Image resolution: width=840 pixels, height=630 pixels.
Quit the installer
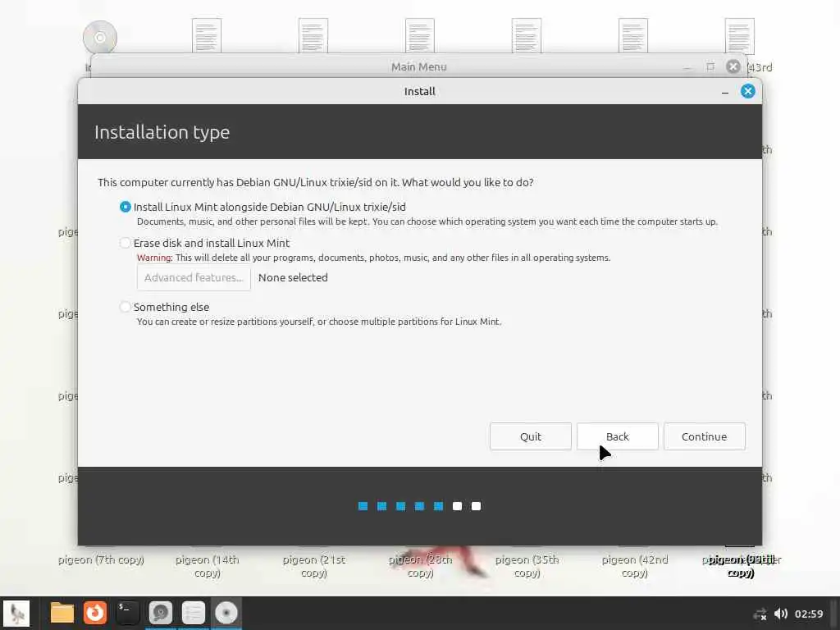tap(531, 436)
